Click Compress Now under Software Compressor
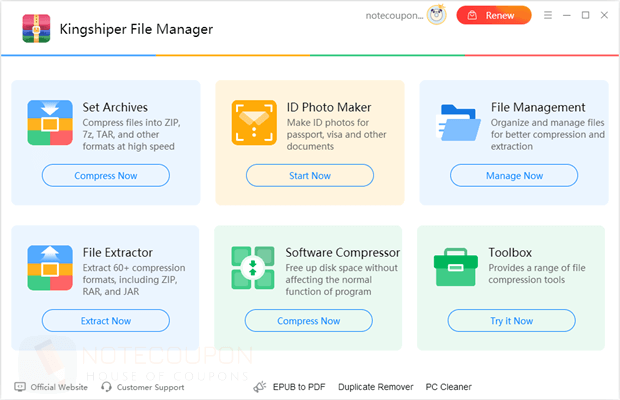620x400 pixels. coord(308,321)
